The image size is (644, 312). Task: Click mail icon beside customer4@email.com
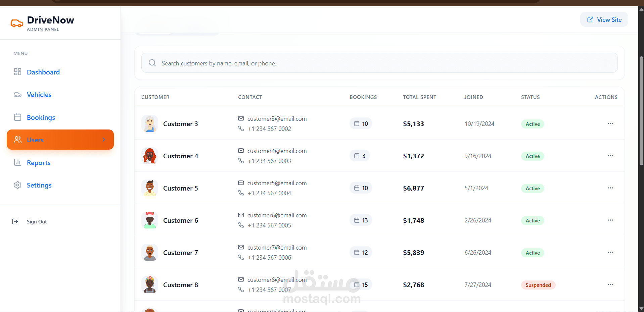pos(241,151)
